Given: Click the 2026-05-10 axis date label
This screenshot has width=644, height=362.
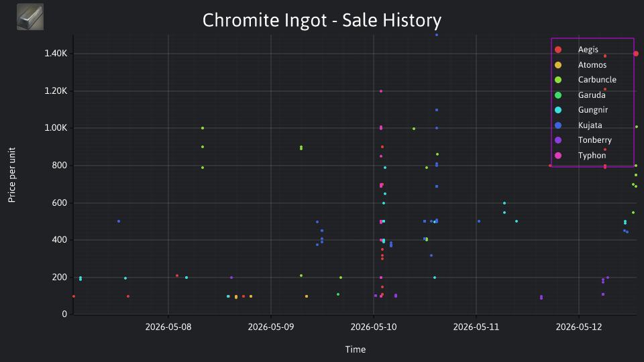Looking at the screenshot, I should [374, 327].
